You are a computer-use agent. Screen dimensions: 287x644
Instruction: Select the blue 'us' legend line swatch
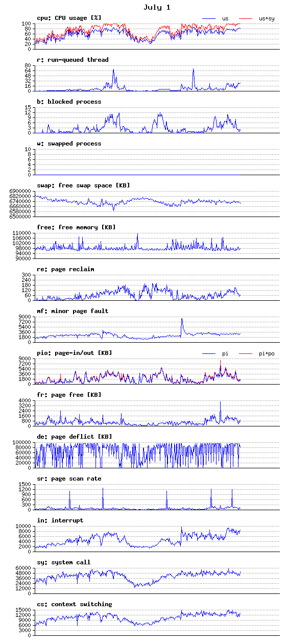coord(209,18)
